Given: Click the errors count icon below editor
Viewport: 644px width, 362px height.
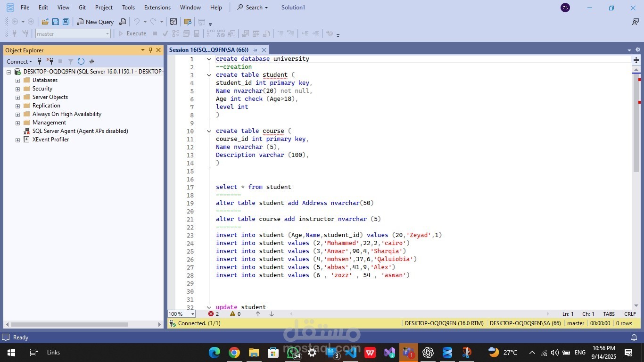Looking at the screenshot, I should [x=211, y=314].
